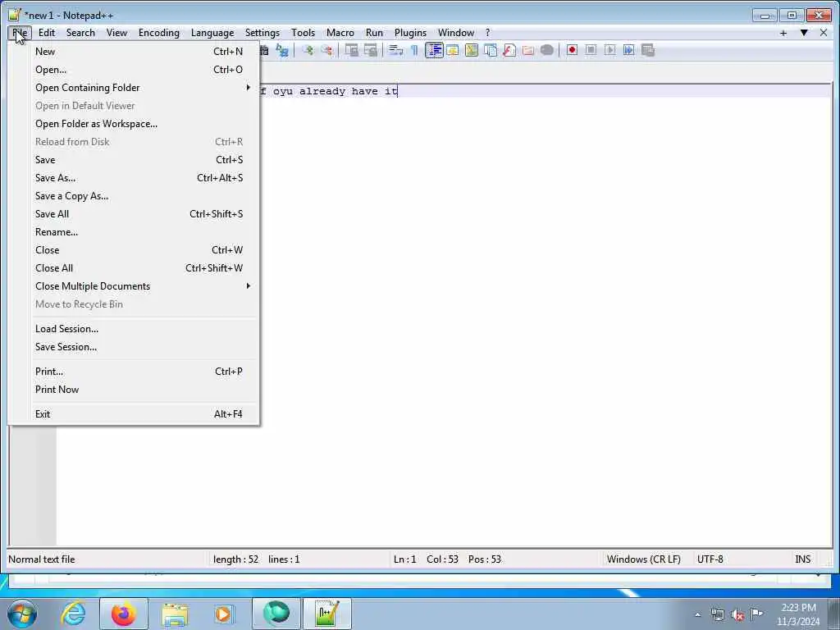Open Define Your Language icon
The height and width of the screenshot is (630, 840).
[453, 50]
